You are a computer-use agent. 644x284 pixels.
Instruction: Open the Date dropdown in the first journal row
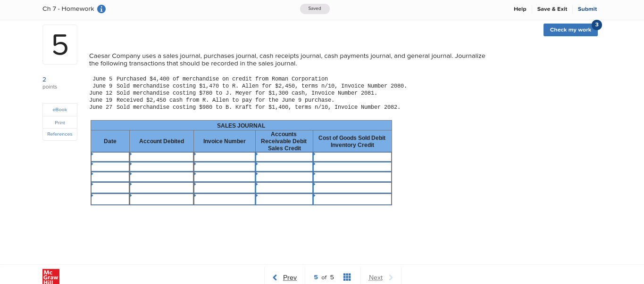pos(110,156)
